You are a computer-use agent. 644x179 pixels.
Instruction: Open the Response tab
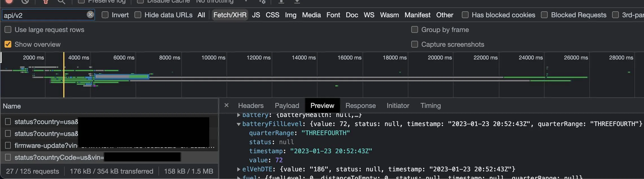[360, 106]
